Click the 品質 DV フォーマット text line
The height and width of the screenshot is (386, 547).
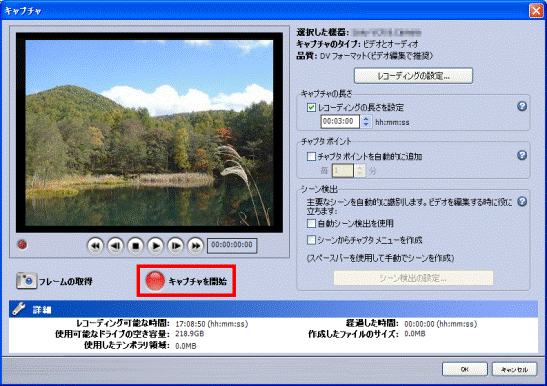(x=365, y=56)
